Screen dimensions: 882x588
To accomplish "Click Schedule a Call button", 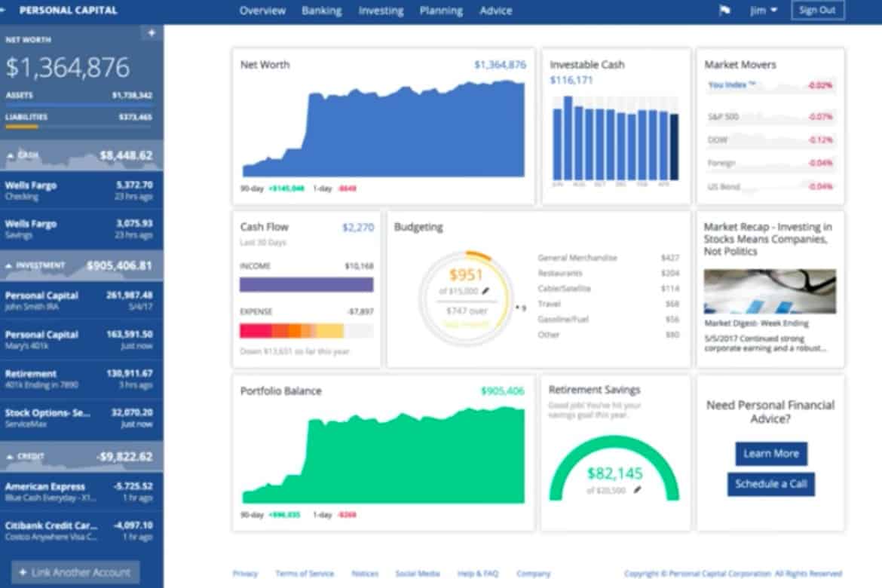I will (x=770, y=484).
